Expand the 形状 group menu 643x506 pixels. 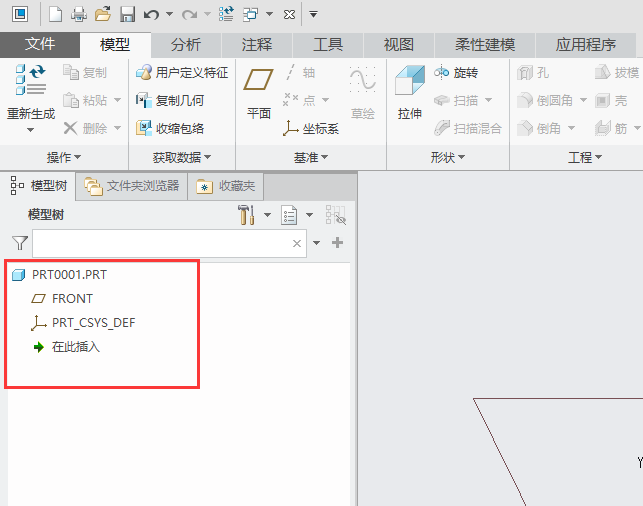(448, 157)
